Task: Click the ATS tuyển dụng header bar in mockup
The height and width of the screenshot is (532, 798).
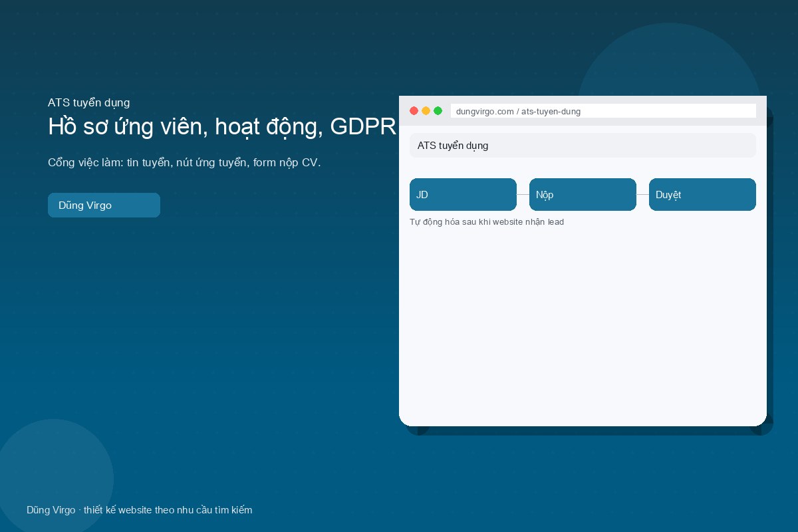Action: (x=583, y=145)
